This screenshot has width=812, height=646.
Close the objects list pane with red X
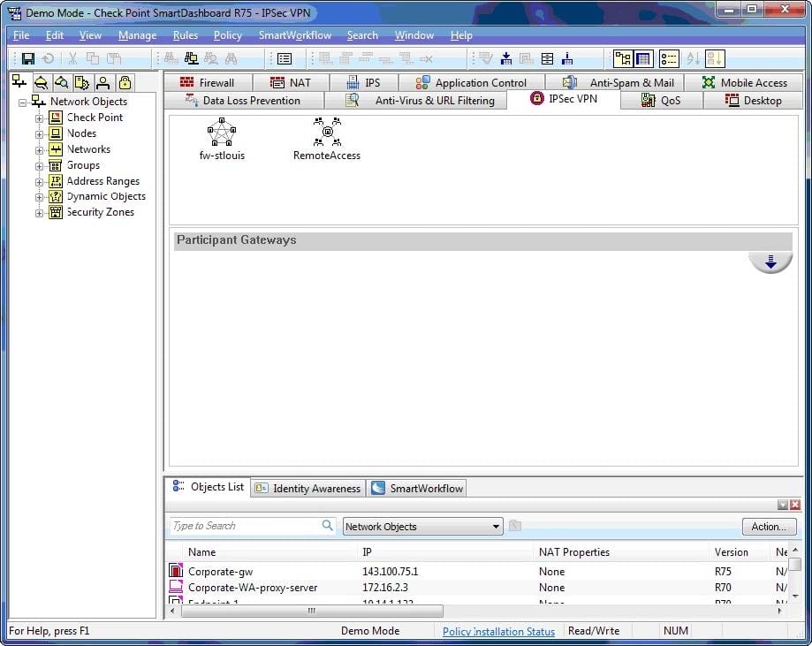click(795, 505)
